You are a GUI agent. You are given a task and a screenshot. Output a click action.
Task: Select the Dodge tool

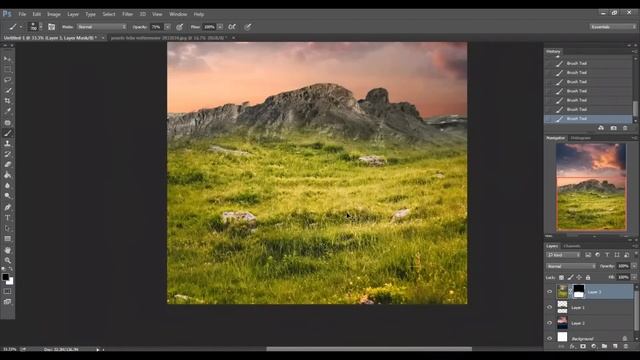point(7,196)
